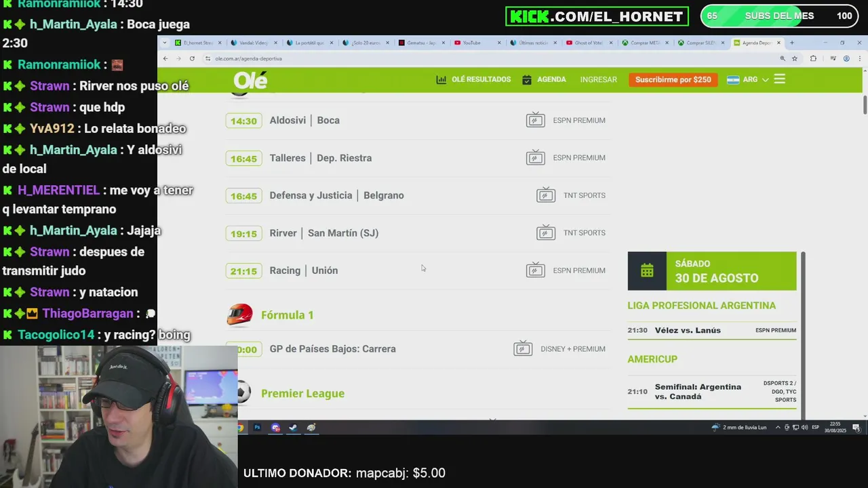Click the taskbar clock showing 22:55
The height and width of the screenshot is (488, 868).
tap(835, 428)
